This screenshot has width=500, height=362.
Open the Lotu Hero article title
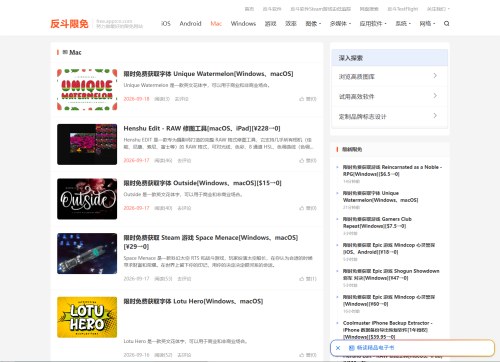(x=193, y=301)
